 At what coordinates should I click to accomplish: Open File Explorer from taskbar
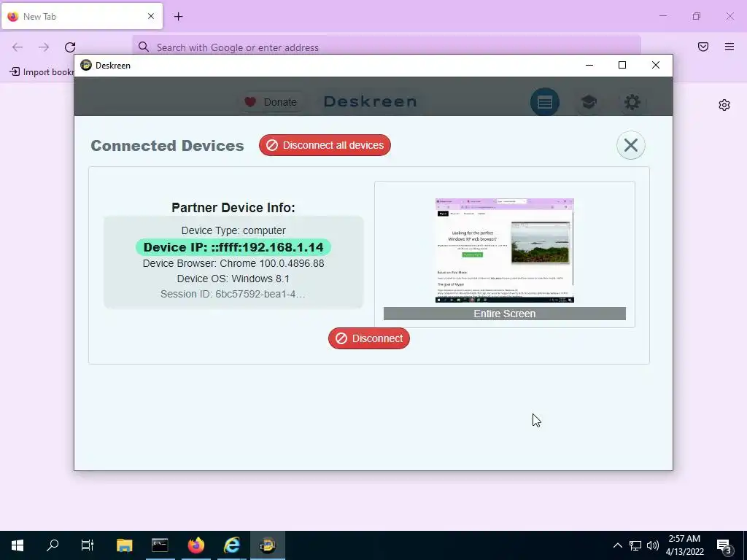pyautogui.click(x=124, y=545)
